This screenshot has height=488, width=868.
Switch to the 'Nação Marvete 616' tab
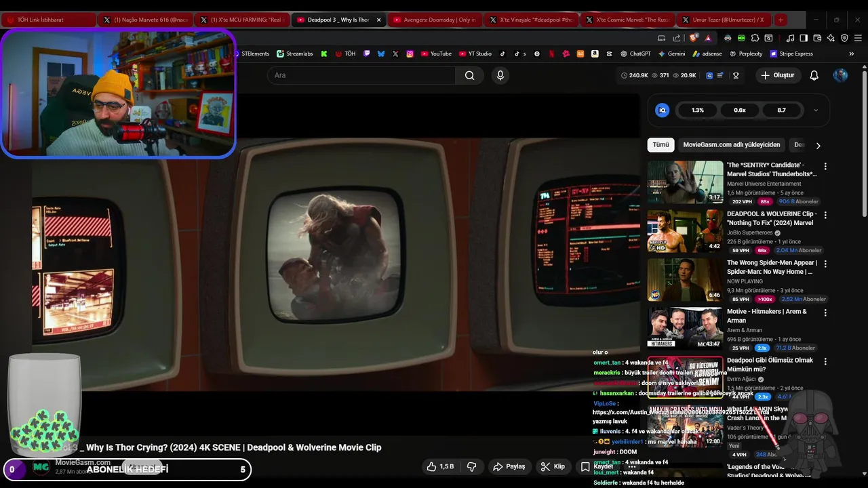pyautogui.click(x=146, y=20)
